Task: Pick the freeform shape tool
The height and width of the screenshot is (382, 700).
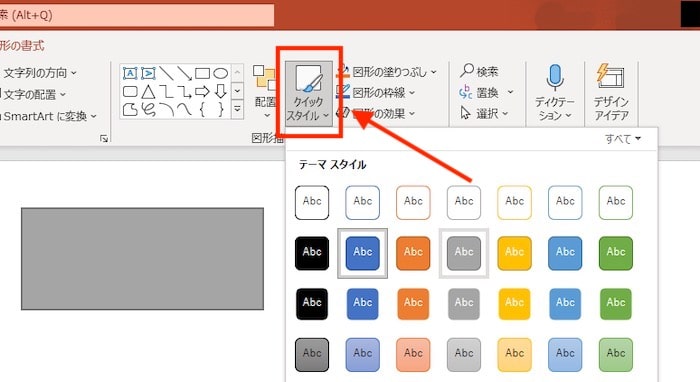Action: click(x=130, y=109)
